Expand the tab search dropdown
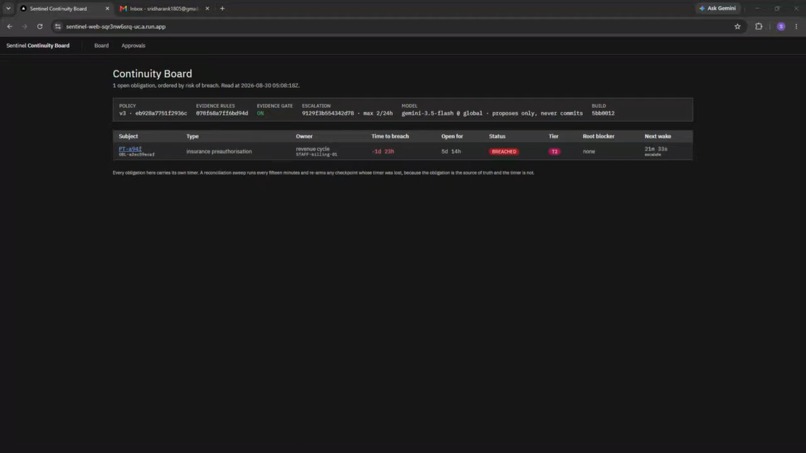Screen dimensions: 806x453 (8, 8)
